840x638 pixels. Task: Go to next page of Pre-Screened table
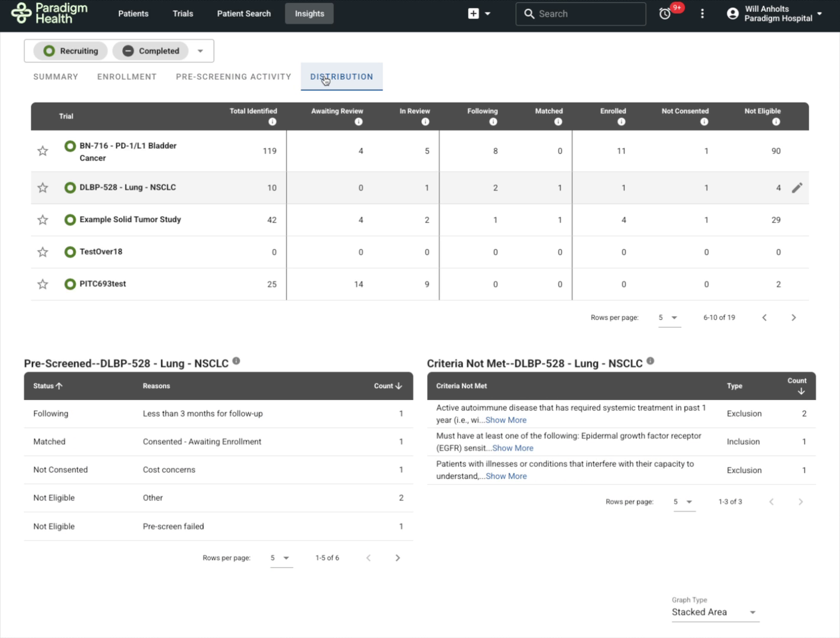[398, 558]
